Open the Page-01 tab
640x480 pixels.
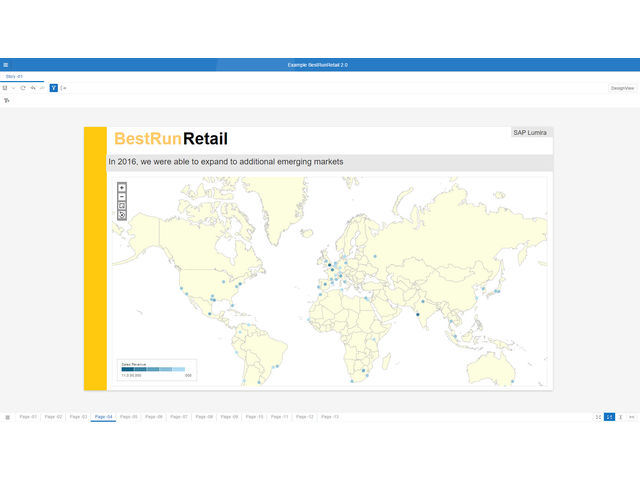28,416
